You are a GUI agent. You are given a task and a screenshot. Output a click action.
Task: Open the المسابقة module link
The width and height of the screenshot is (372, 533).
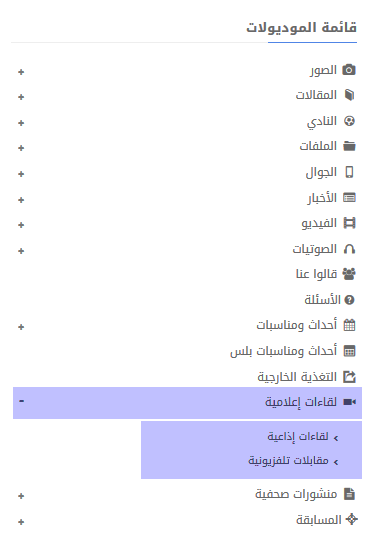click(319, 520)
